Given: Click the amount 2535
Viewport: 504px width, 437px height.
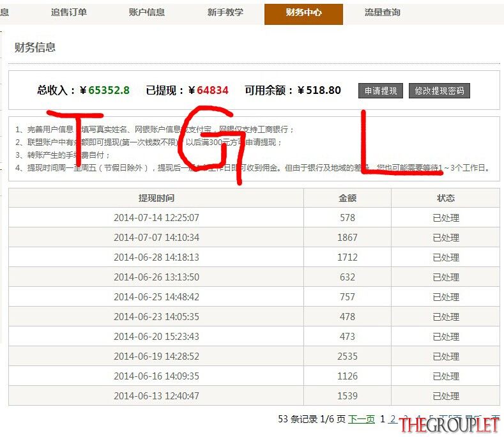Looking at the screenshot, I should (x=347, y=356).
